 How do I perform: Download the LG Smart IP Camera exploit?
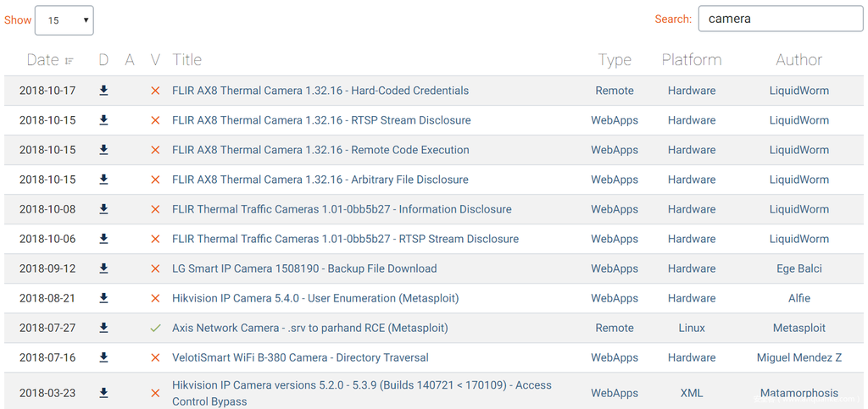(103, 268)
